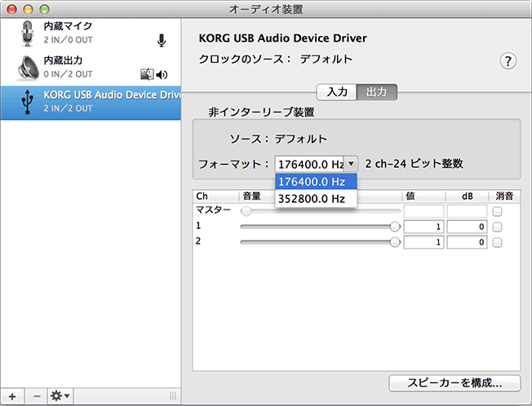
Task: Click the マスター volume slider knob
Action: coord(246,211)
